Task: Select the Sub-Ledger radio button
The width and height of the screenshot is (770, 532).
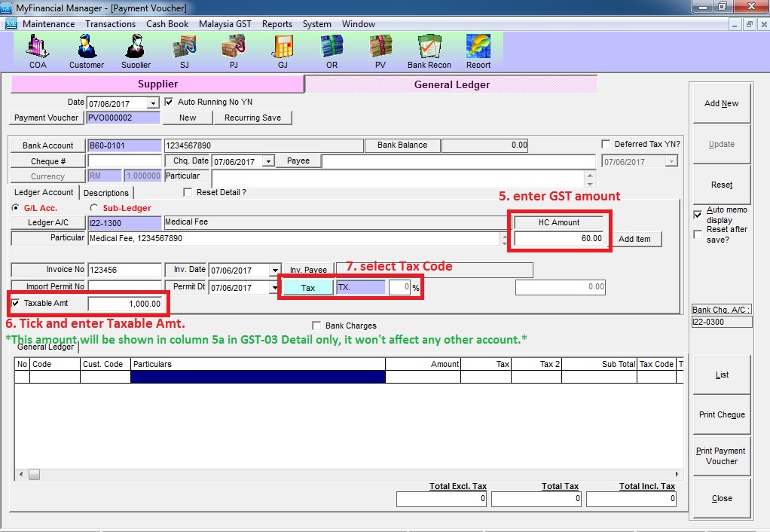Action: (94, 208)
